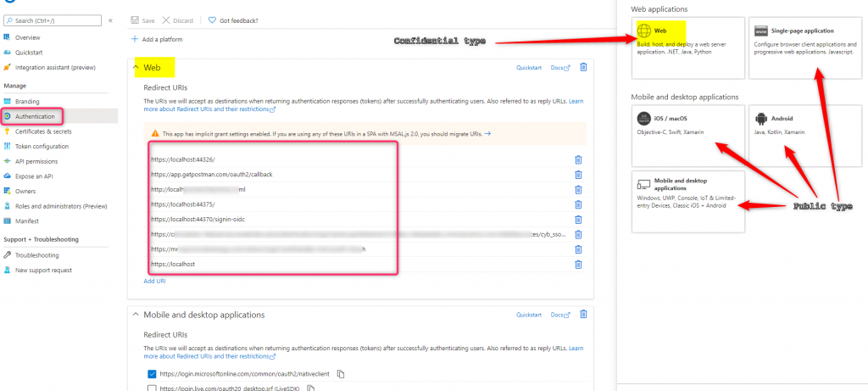Click the Got feedback heart icon
868x391 pixels.
click(x=211, y=20)
